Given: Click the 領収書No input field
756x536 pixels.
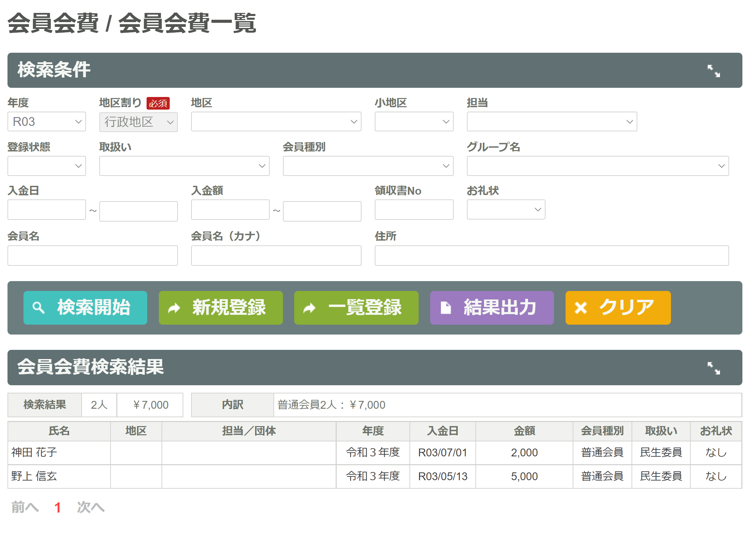Looking at the screenshot, I should (414, 210).
